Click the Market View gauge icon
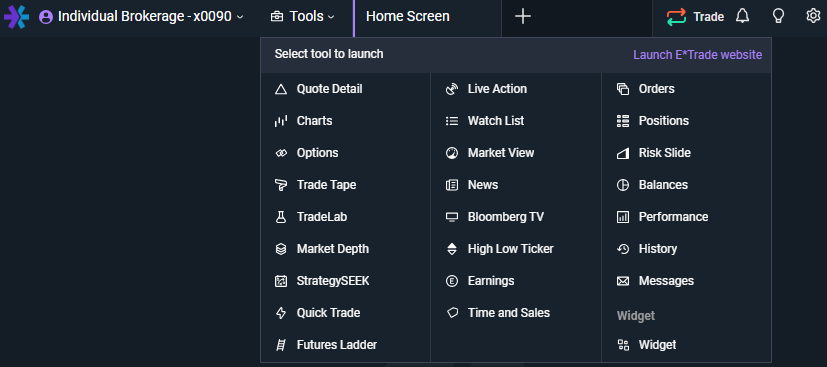 (452, 153)
